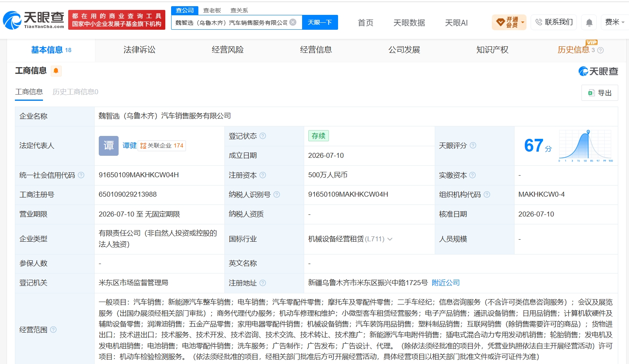Click the 存续 registration status tag
The image size is (629, 364).
(319, 136)
